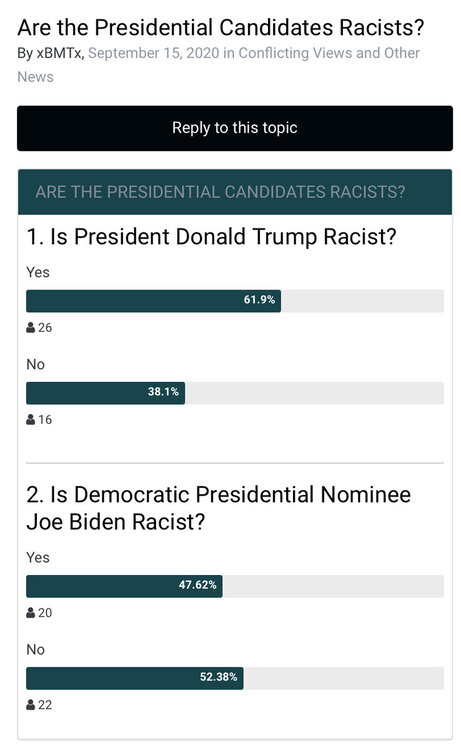Click the poll header banner title
Viewport: 461px width, 750px height.
click(x=220, y=192)
